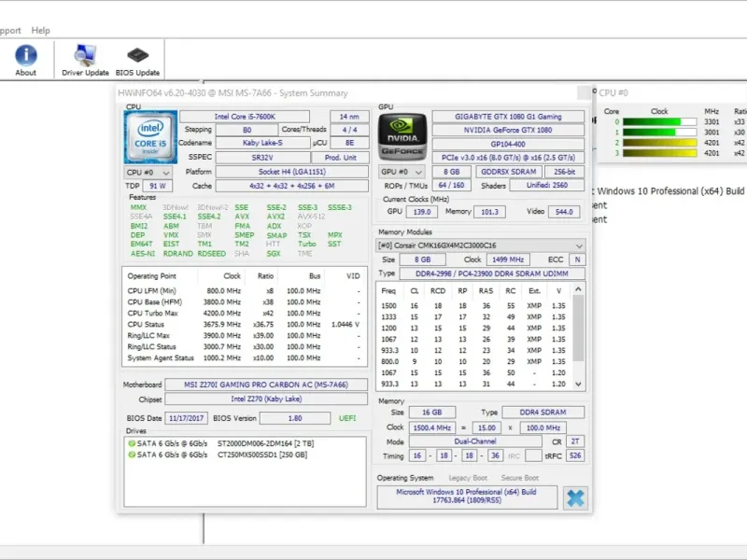Click the memory timings scrollbar thumb
This screenshot has width=747, height=560.
(578, 329)
